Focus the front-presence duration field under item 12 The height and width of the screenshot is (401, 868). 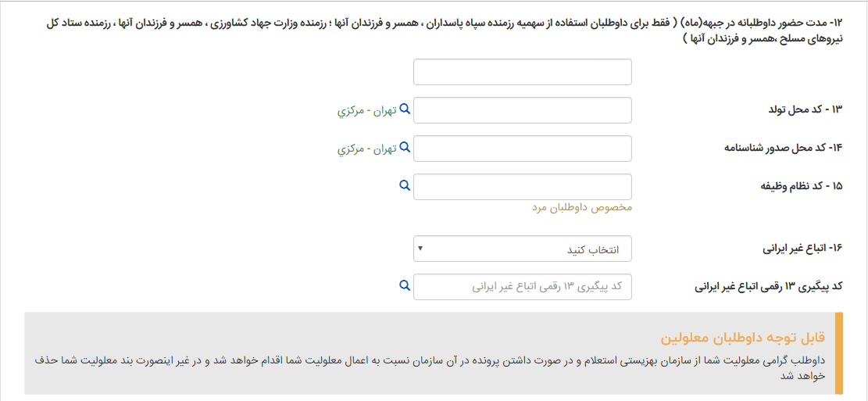pos(523,72)
